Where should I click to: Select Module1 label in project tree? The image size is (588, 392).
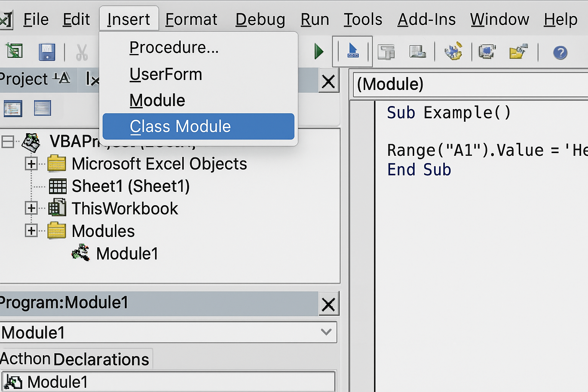coord(127,253)
